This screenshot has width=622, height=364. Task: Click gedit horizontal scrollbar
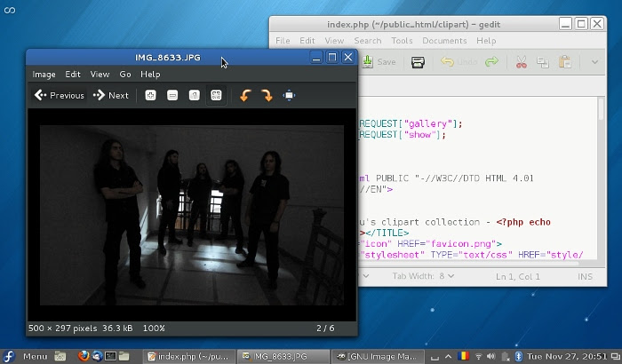tap(468, 263)
